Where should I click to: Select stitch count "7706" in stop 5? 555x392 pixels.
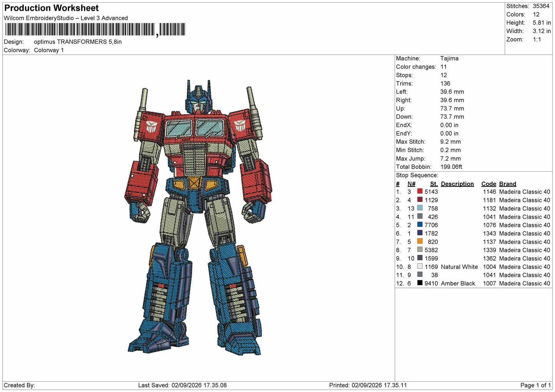coord(431,225)
